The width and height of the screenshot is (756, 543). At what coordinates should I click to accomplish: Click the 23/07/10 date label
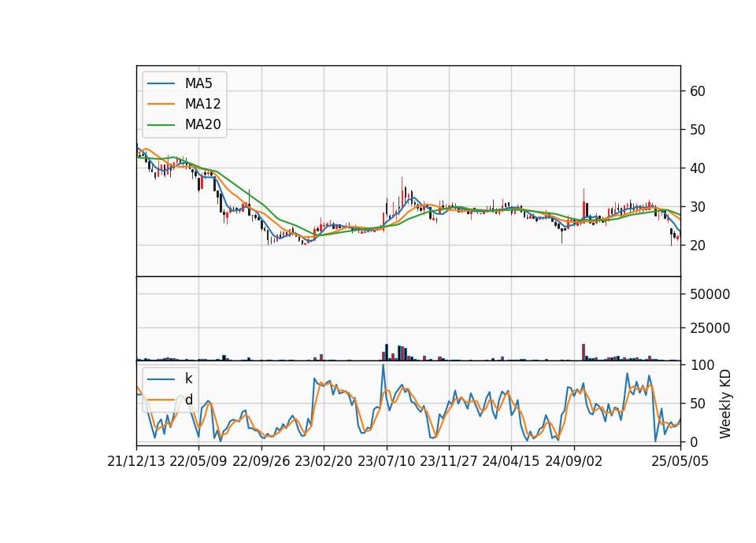pos(386,462)
